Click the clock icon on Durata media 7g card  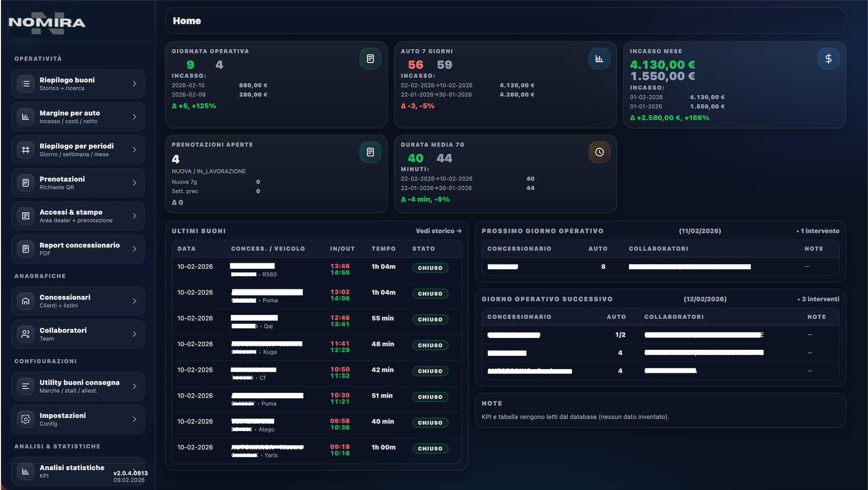coord(599,152)
